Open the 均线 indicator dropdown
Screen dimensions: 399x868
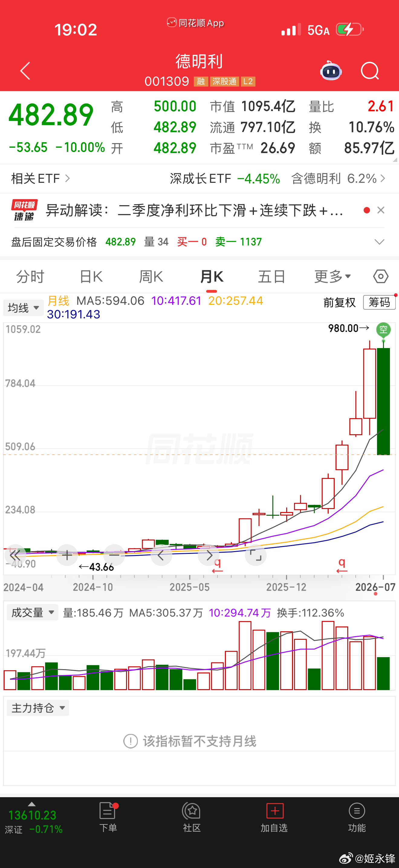pos(23,307)
